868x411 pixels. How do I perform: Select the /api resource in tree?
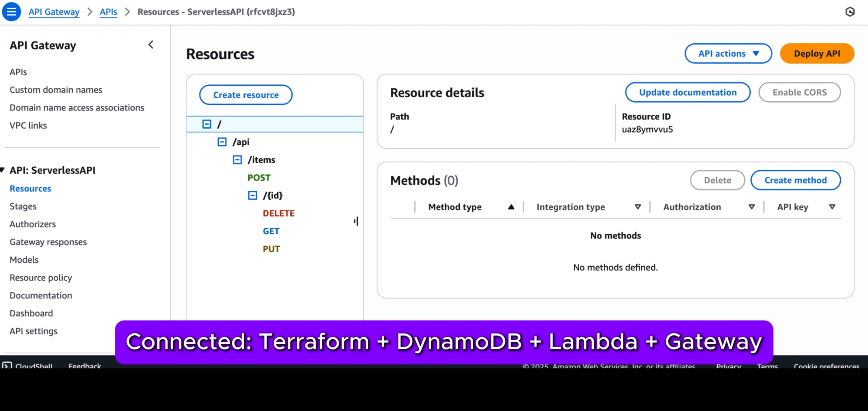click(x=241, y=142)
